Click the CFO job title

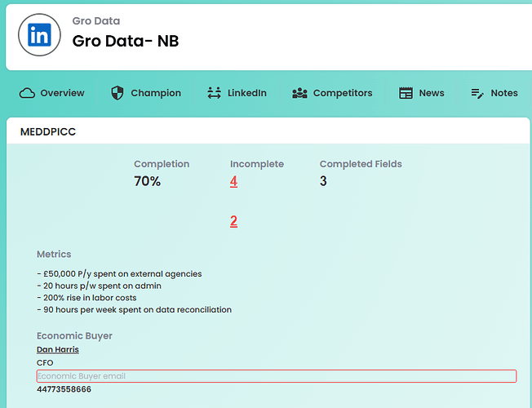tap(45, 363)
